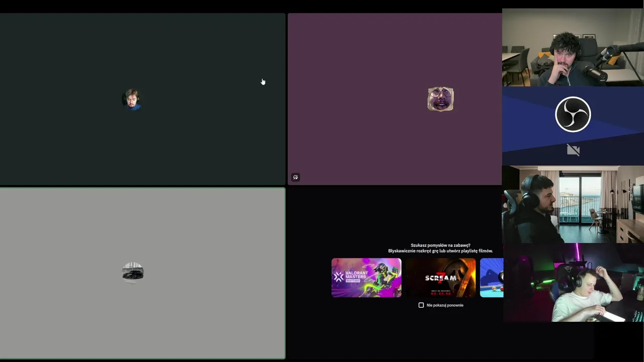
Task: Select the webcam feed with the hotel balcony view
Action: (573, 205)
